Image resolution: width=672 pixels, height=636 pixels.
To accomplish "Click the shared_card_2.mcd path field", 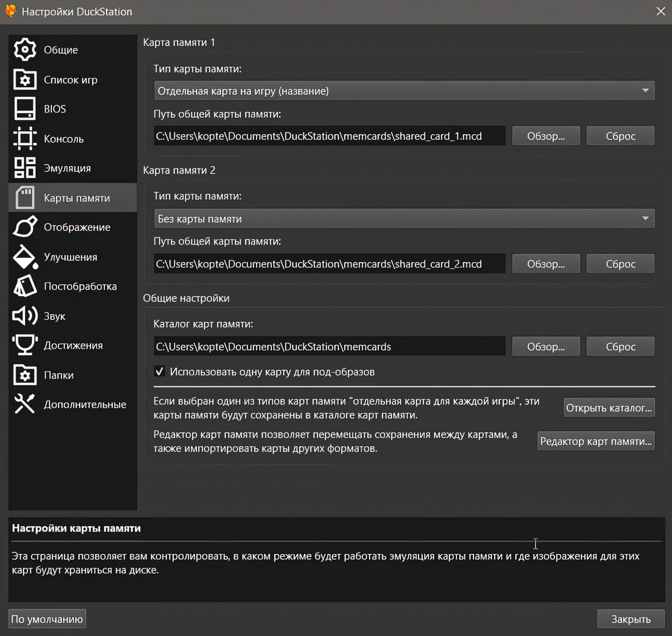I will (330, 264).
